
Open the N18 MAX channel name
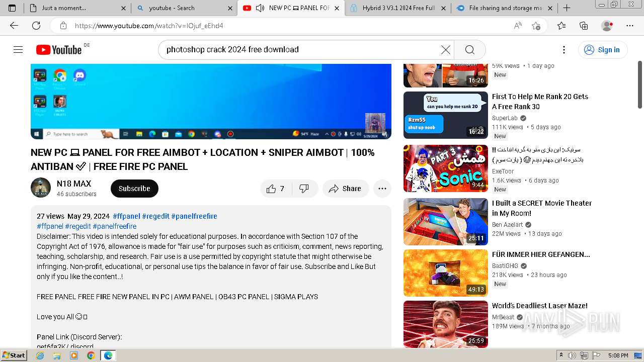click(74, 184)
